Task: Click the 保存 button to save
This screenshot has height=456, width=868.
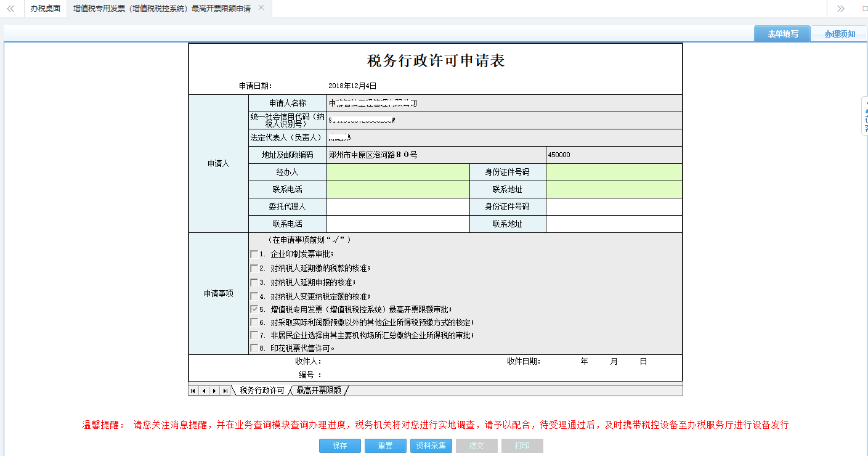Action: 339,445
